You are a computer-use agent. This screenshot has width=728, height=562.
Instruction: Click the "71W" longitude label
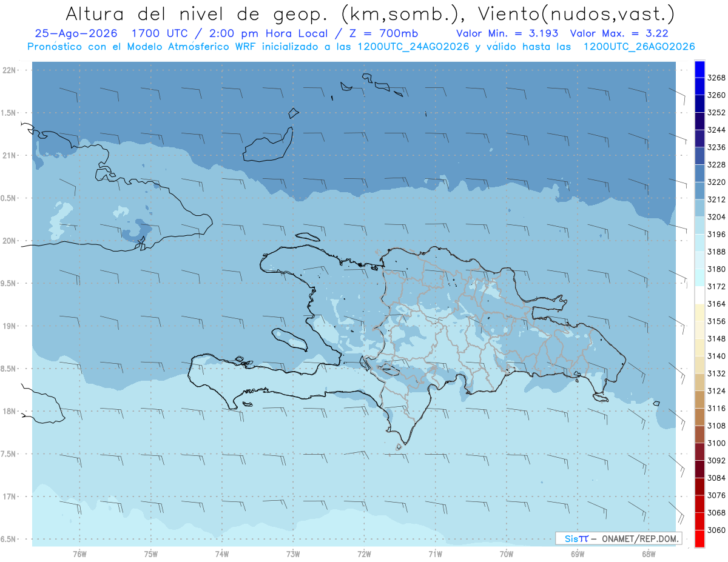tap(435, 554)
